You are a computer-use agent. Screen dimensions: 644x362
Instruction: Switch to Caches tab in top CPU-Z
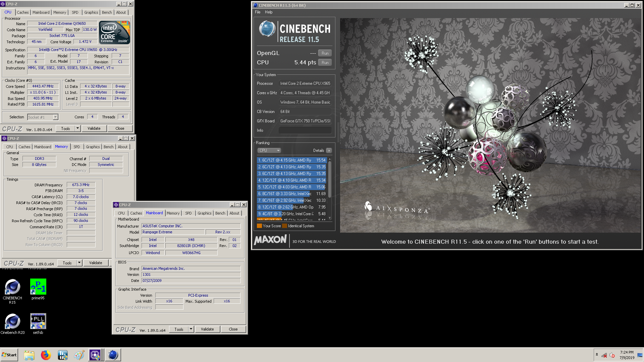pyautogui.click(x=23, y=12)
